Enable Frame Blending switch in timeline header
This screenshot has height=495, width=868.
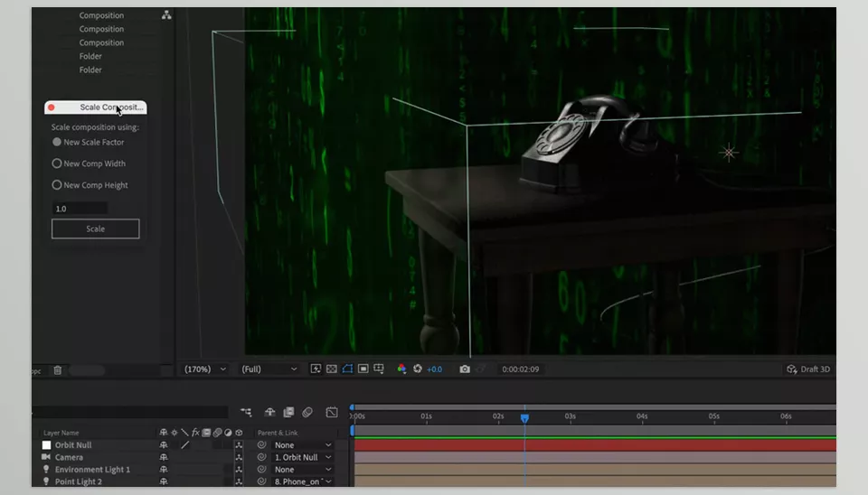click(288, 412)
